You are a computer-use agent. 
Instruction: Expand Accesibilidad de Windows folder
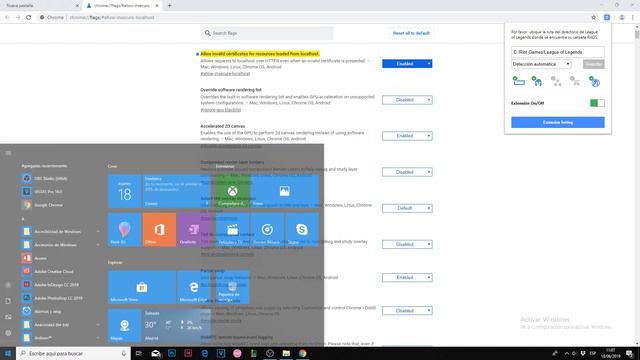click(x=61, y=231)
